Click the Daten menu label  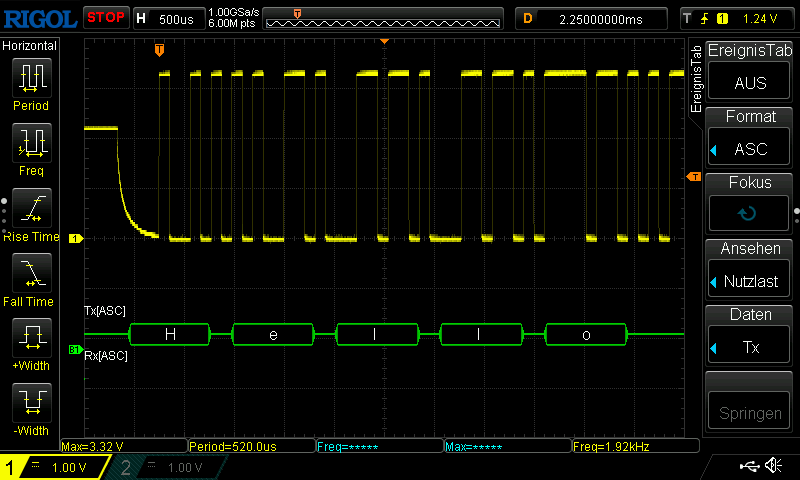750,314
